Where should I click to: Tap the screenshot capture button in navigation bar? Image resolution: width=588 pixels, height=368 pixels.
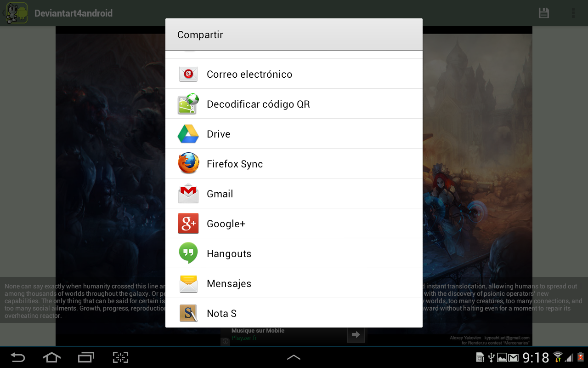click(120, 357)
